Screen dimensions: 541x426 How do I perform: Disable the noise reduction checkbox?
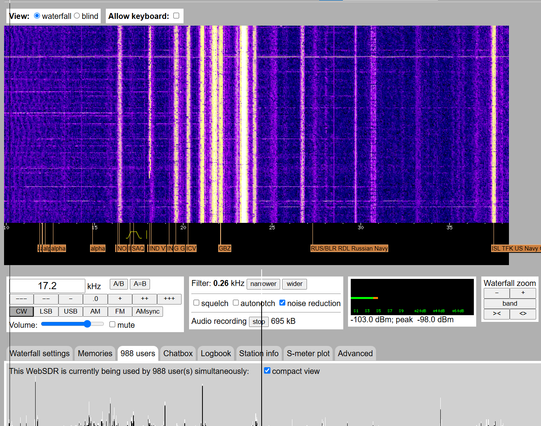click(x=282, y=303)
